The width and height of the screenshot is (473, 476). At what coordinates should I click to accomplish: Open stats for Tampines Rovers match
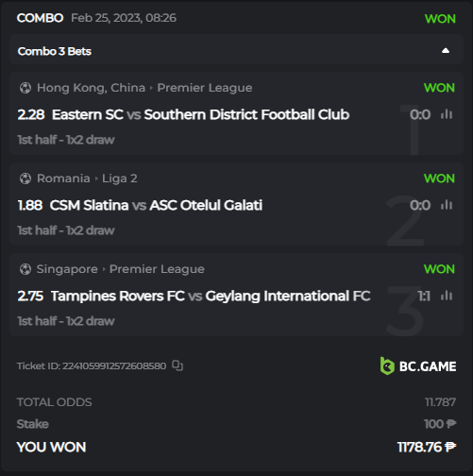click(447, 296)
